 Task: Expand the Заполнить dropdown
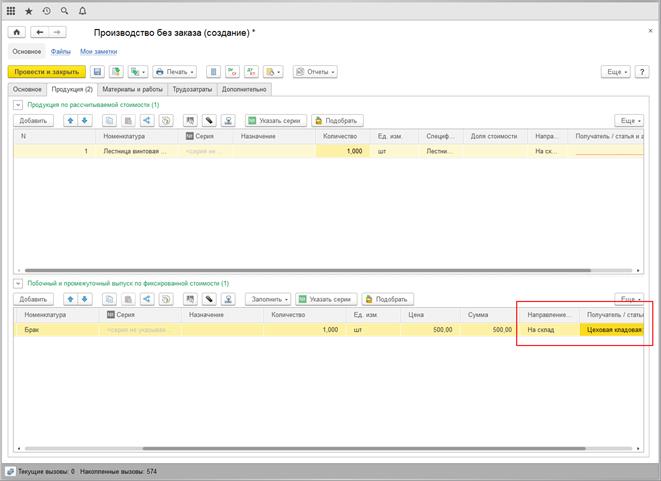(268, 299)
